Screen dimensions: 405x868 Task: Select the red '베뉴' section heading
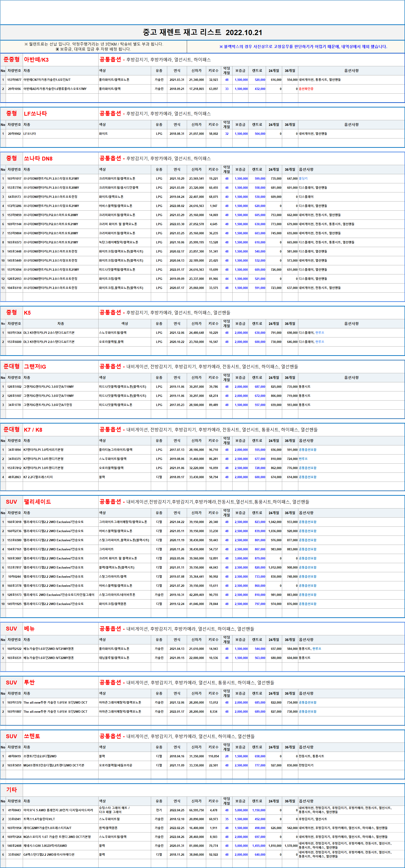coord(29,629)
